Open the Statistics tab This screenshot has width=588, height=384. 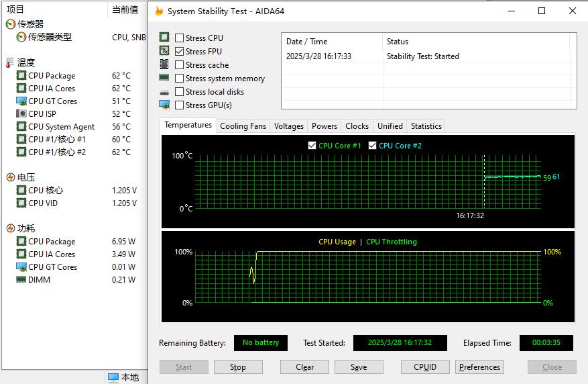(x=426, y=126)
